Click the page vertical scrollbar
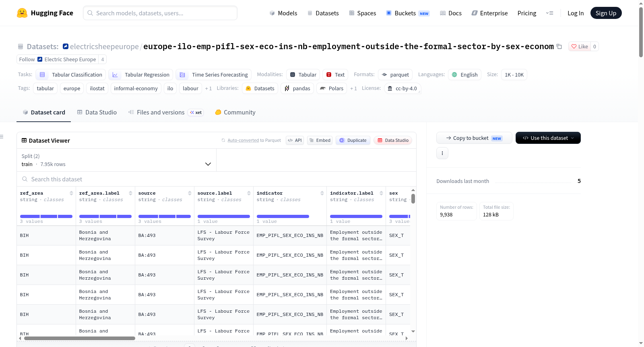 click(x=641, y=32)
